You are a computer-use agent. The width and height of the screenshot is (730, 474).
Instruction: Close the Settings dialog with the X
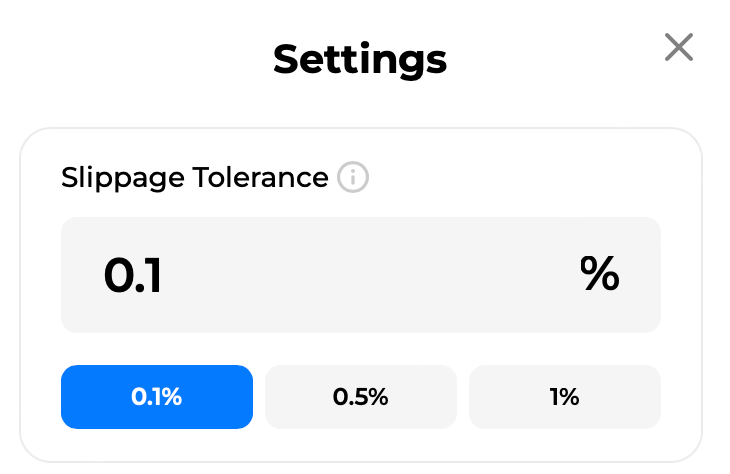point(678,47)
